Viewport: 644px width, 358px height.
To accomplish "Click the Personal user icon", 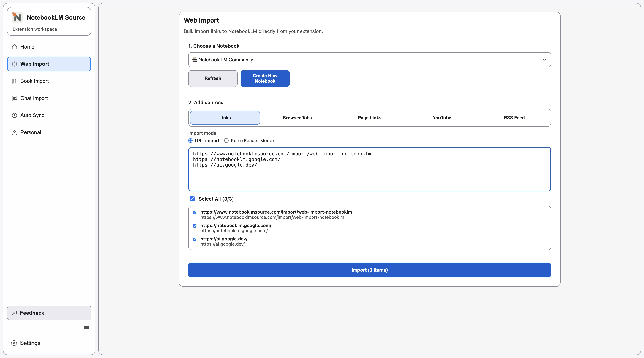I will click(x=15, y=132).
